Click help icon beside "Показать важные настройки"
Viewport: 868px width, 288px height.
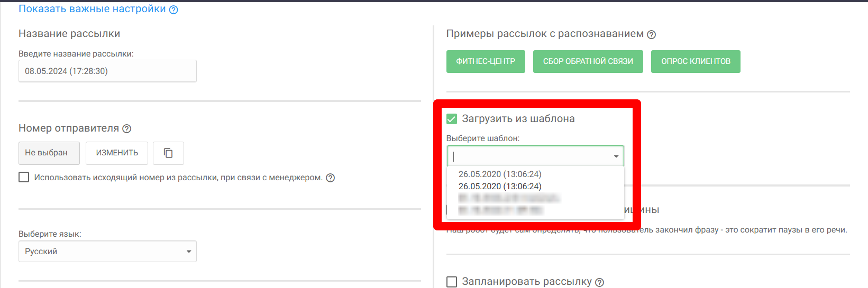(x=173, y=10)
